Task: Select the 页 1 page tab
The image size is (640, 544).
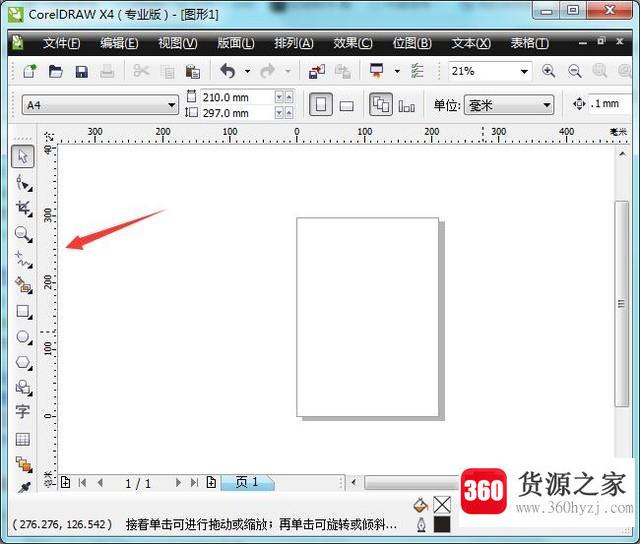Action: coord(247,482)
